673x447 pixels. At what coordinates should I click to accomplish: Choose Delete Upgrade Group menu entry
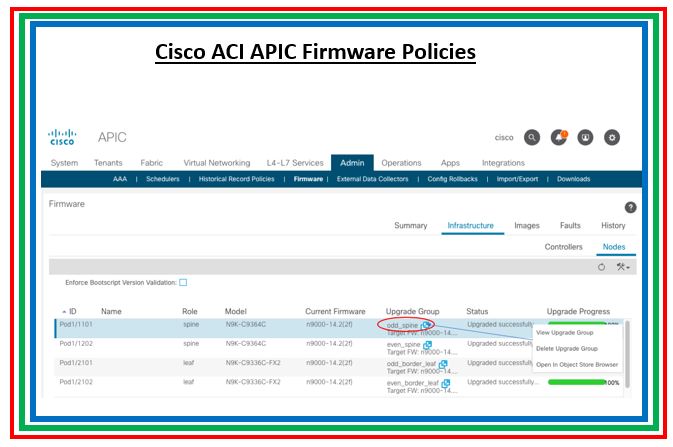click(567, 348)
